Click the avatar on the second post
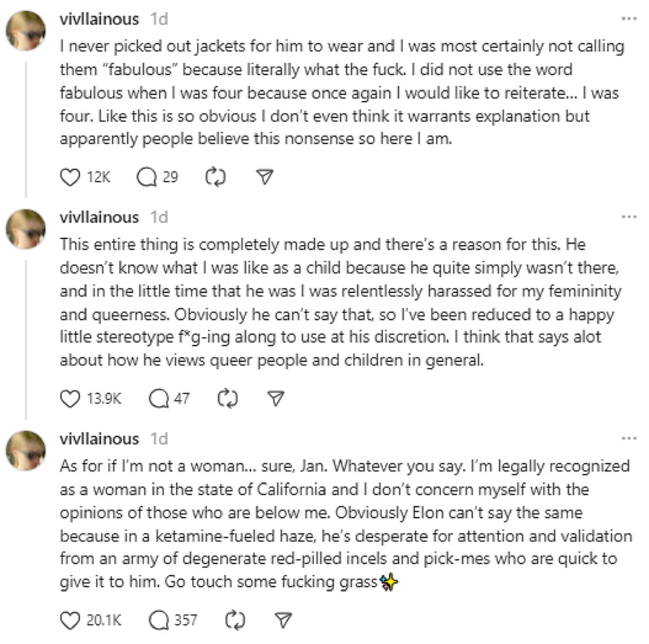Screen dimensions: 649x644 tap(26, 229)
